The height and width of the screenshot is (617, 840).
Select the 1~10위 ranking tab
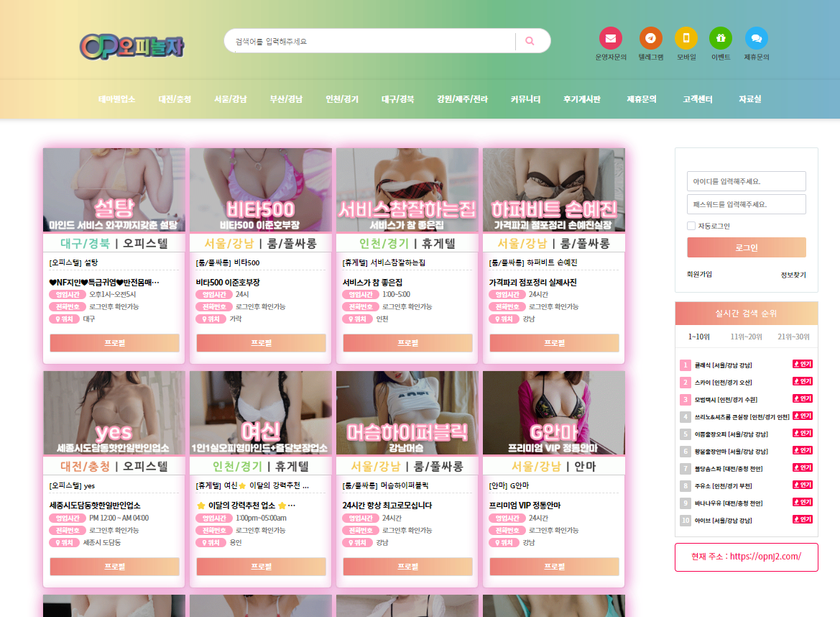[x=698, y=337]
